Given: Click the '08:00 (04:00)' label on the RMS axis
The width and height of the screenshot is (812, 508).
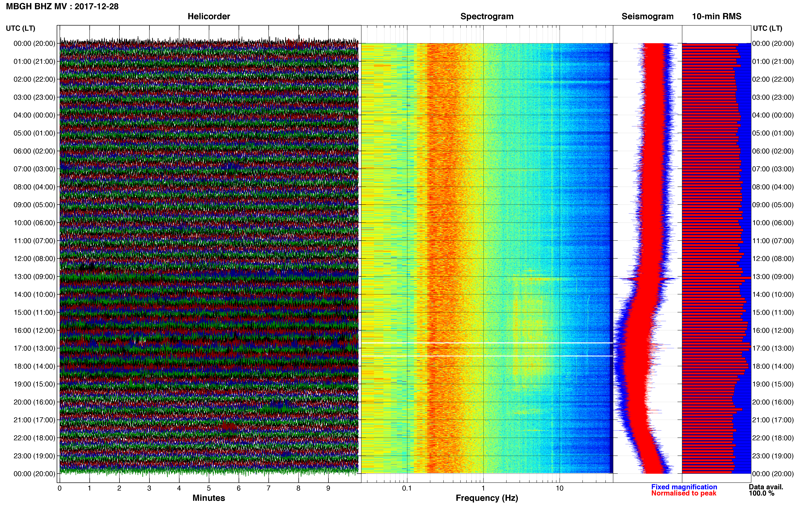Looking at the screenshot, I should [x=773, y=187].
